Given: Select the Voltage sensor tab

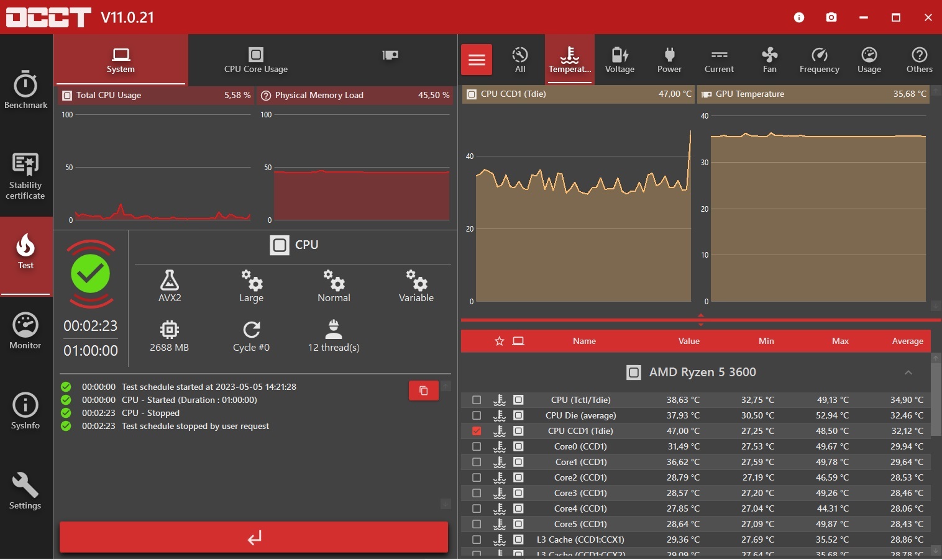Looking at the screenshot, I should point(620,60).
